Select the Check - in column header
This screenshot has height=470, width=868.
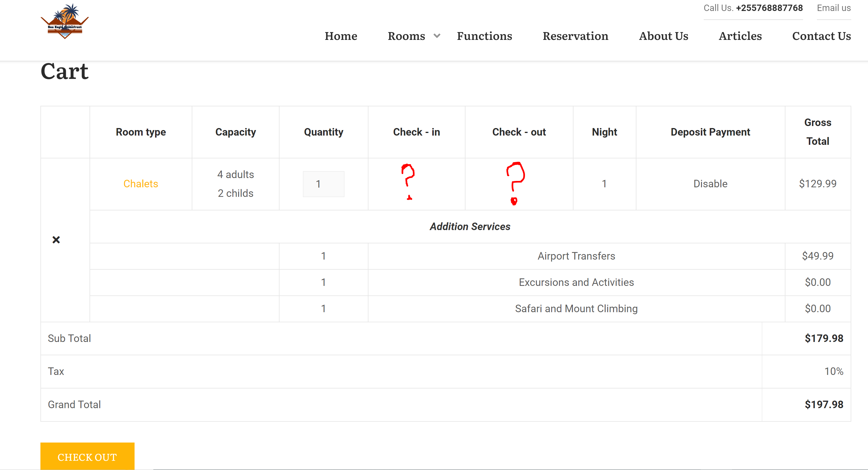[416, 132]
